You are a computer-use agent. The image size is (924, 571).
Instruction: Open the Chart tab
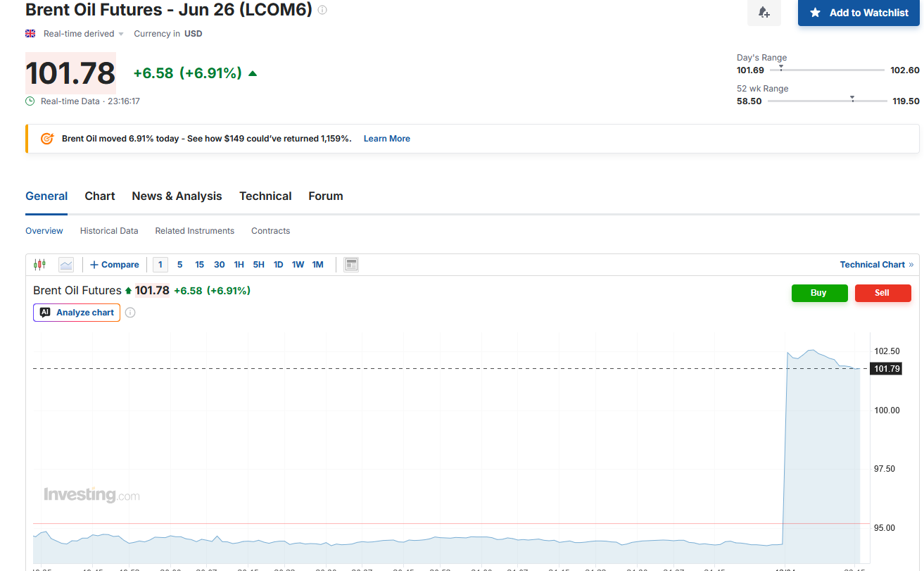pos(100,196)
